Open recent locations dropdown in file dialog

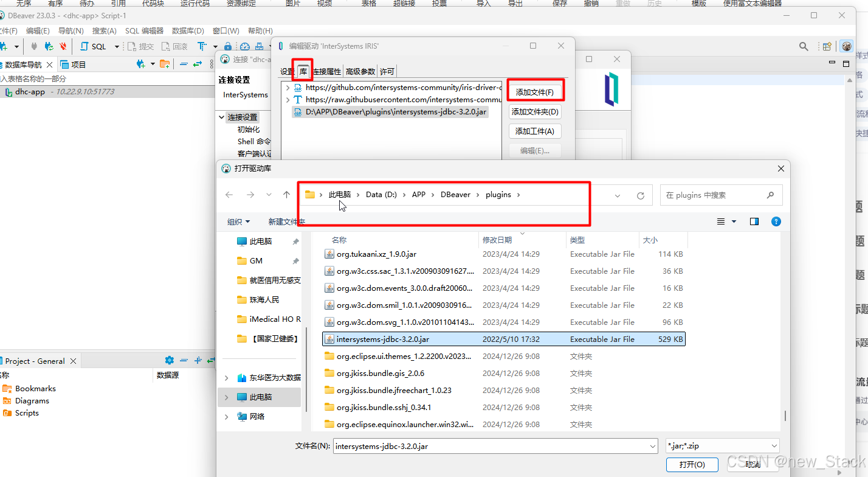(269, 195)
